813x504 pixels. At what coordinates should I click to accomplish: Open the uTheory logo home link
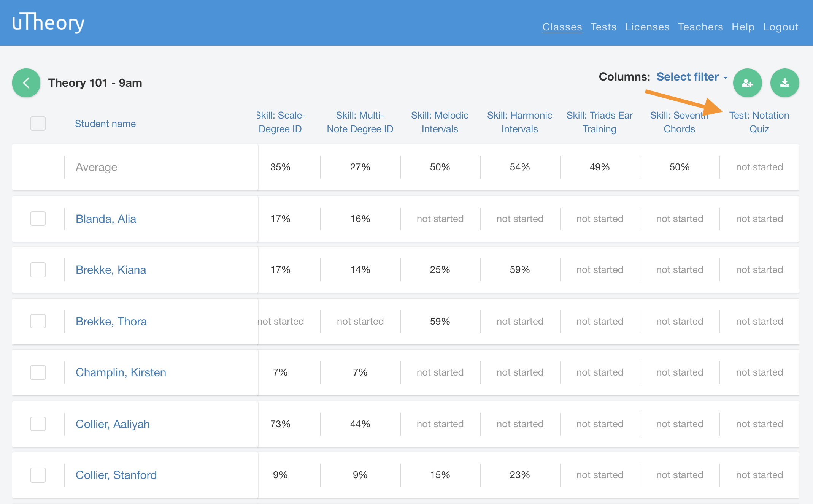pos(48,22)
